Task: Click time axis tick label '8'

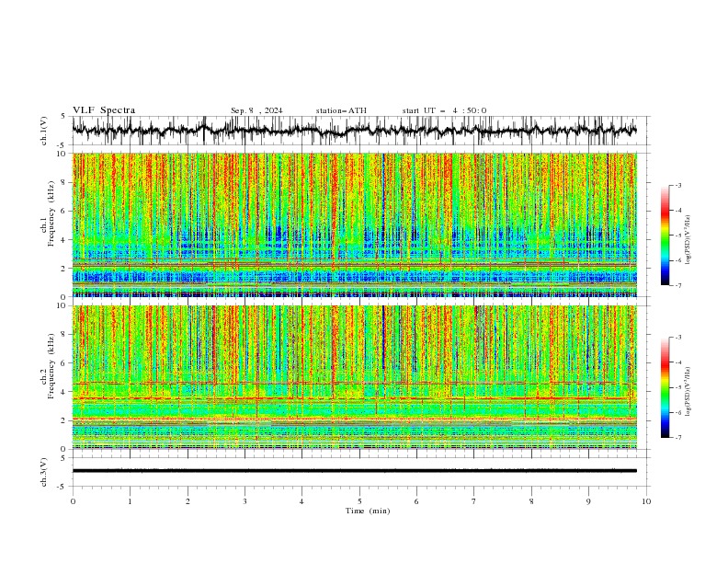Action: tap(531, 501)
